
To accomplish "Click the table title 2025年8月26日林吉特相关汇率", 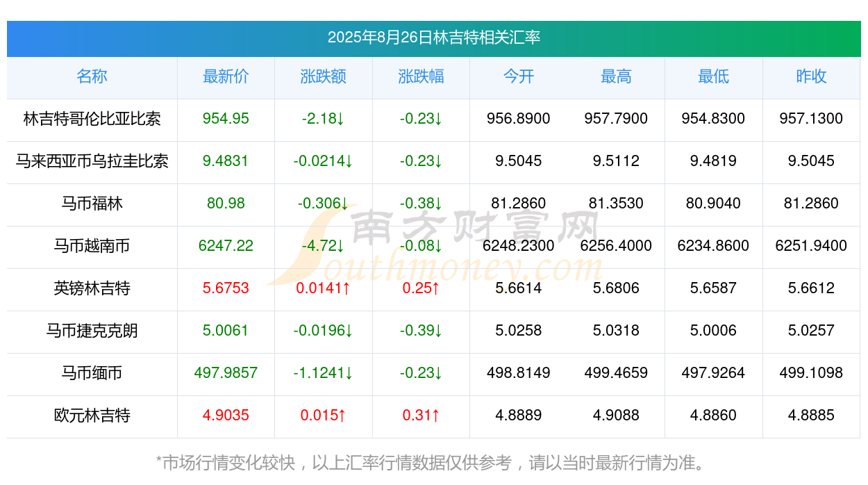I will (433, 38).
